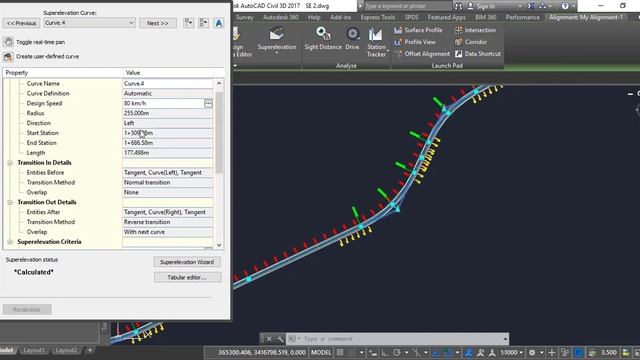Viewport: 640px width, 360px height.
Task: Switch to the Layout2 tab
Action: pyautogui.click(x=66, y=350)
